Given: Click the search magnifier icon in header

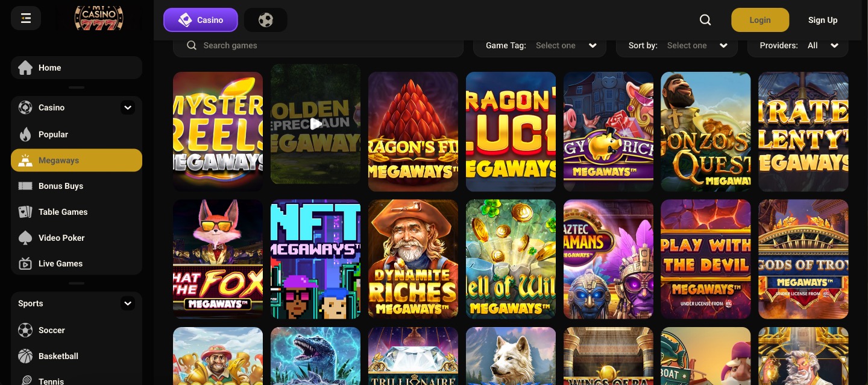Looking at the screenshot, I should (x=705, y=20).
